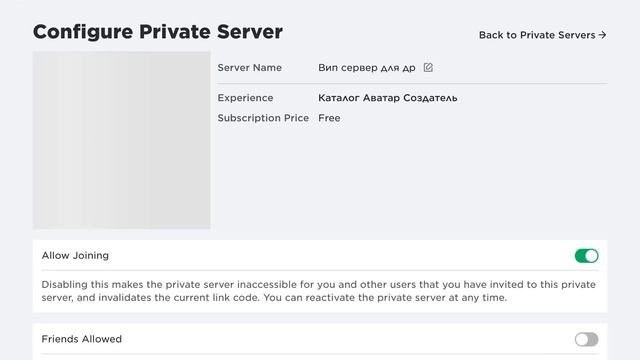This screenshot has height=360, width=640.
Task: Click the Experience label
Action: (245, 98)
